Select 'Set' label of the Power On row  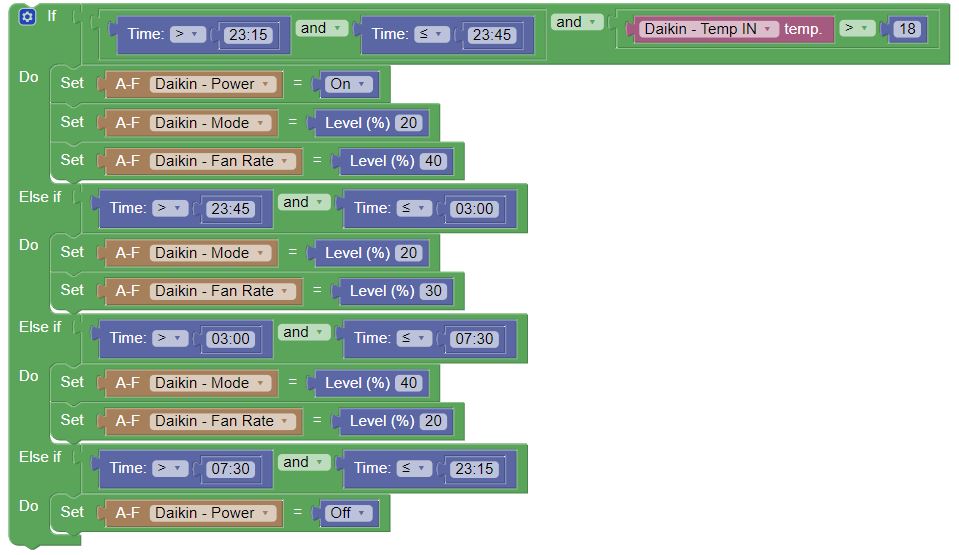[72, 83]
